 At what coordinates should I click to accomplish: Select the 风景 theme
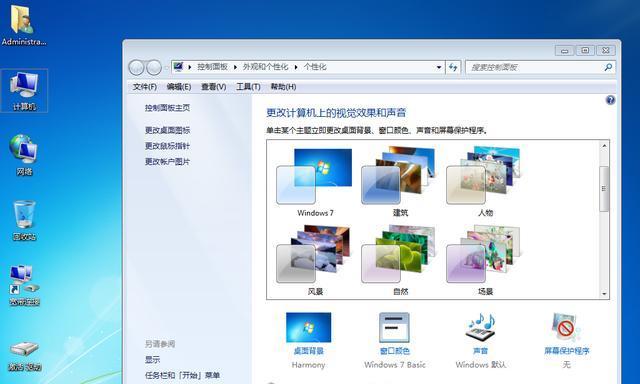(314, 260)
